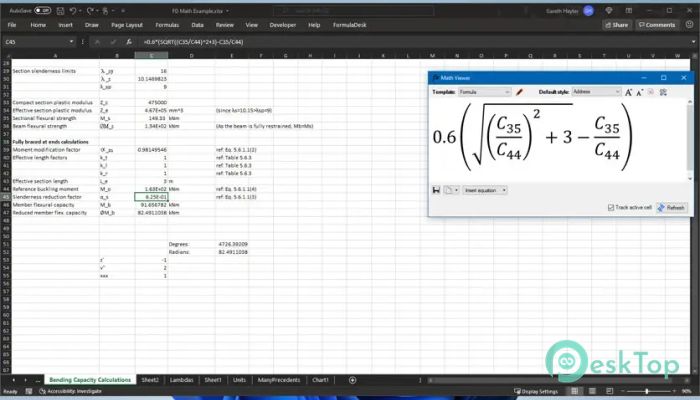This screenshot has width=700, height=400.
Task: Click the Comments button
Action: (x=657, y=25)
